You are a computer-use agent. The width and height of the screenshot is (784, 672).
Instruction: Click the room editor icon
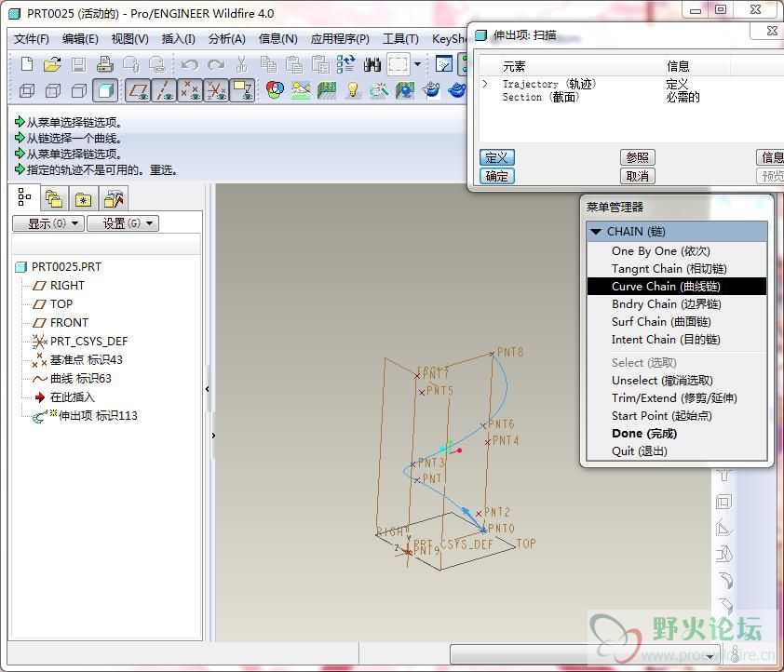327,90
